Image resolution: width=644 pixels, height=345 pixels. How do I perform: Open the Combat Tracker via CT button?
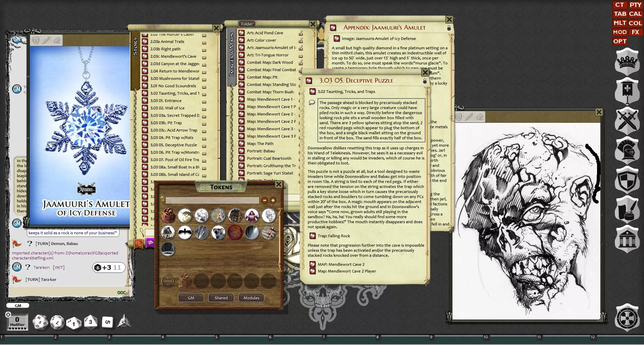click(620, 5)
